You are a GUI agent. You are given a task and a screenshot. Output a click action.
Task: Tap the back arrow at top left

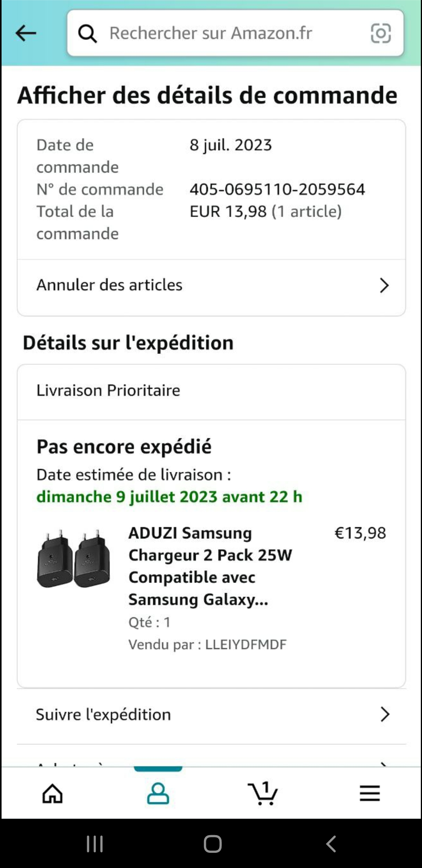26,33
